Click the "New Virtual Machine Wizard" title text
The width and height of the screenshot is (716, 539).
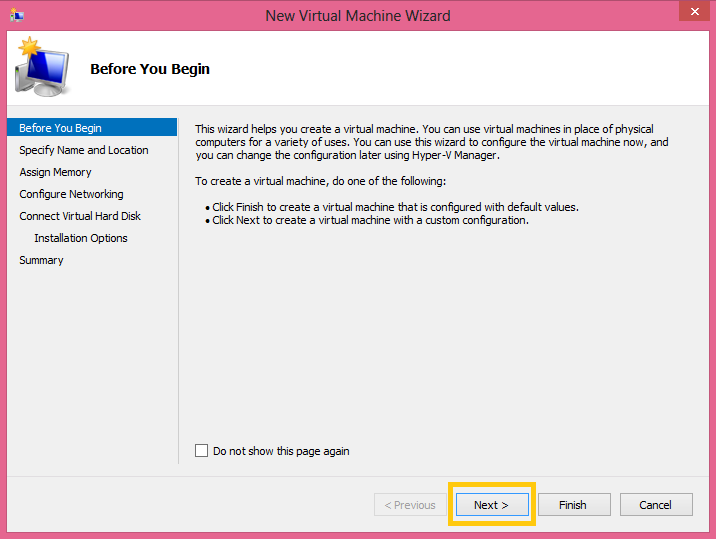click(x=358, y=16)
